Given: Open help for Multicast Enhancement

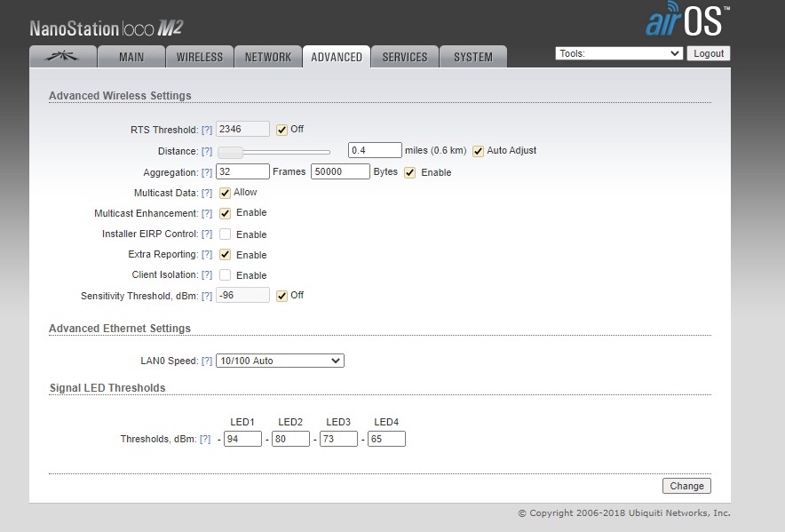Looking at the screenshot, I should (x=207, y=213).
